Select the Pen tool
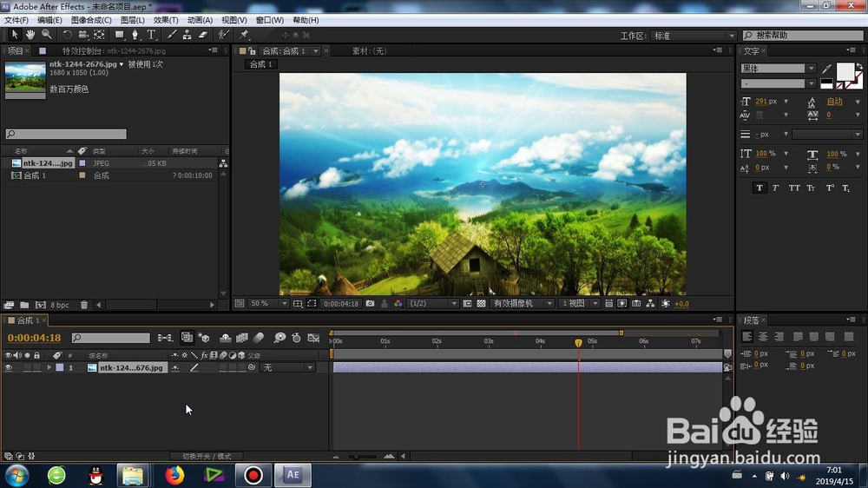The width and height of the screenshot is (868, 488). [135, 35]
